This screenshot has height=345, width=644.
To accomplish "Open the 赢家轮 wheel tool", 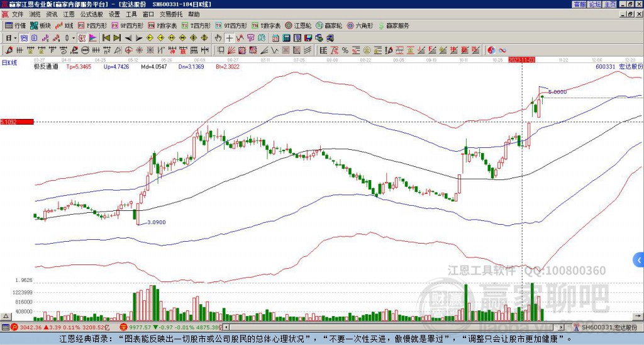I will pos(329,25).
